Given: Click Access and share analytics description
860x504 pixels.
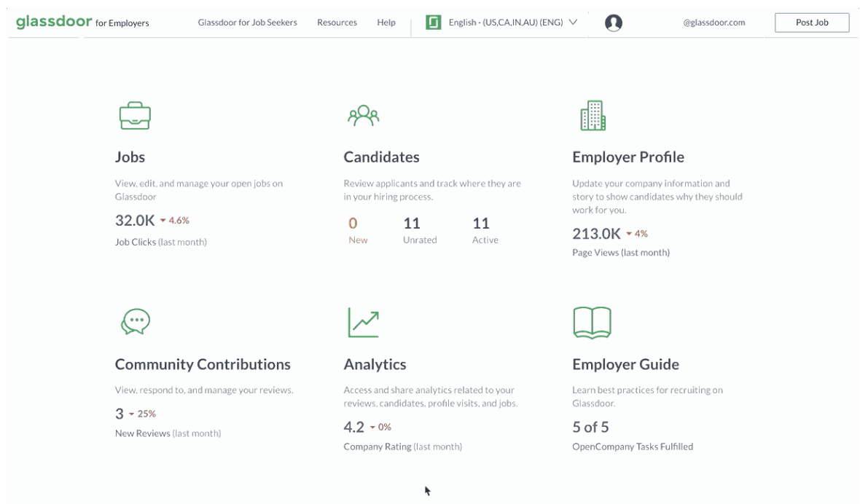Looking at the screenshot, I should (431, 397).
